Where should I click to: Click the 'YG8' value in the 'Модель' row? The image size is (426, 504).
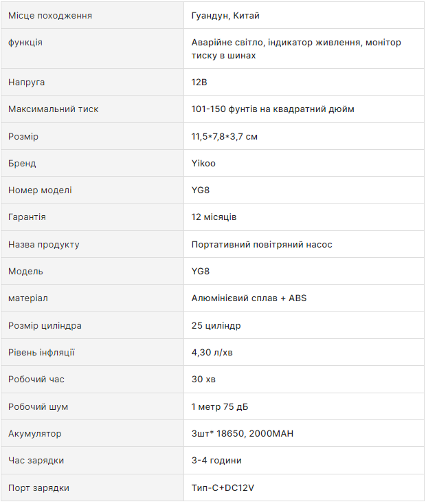[201, 272]
